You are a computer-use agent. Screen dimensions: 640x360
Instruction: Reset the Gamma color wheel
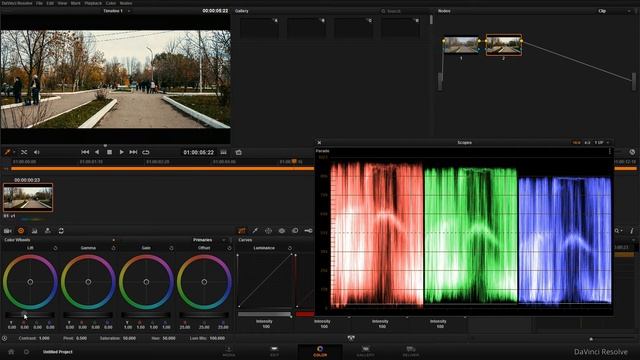tap(113, 248)
